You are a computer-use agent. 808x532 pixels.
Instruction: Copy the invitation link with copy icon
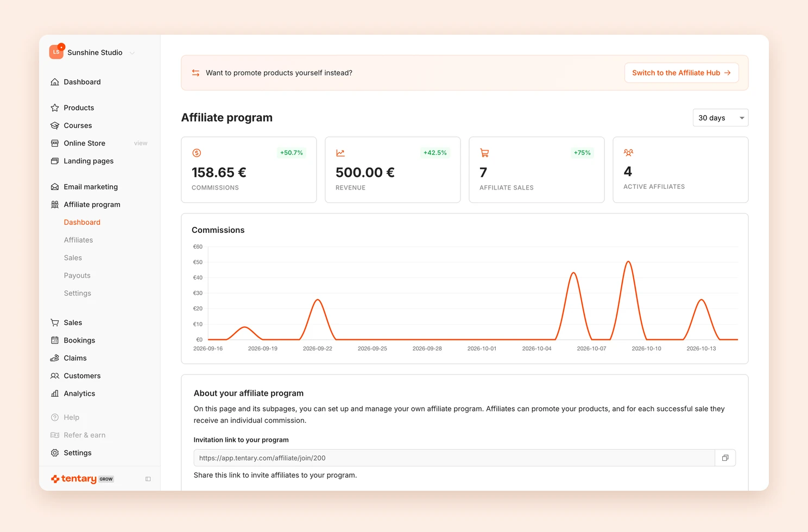725,458
